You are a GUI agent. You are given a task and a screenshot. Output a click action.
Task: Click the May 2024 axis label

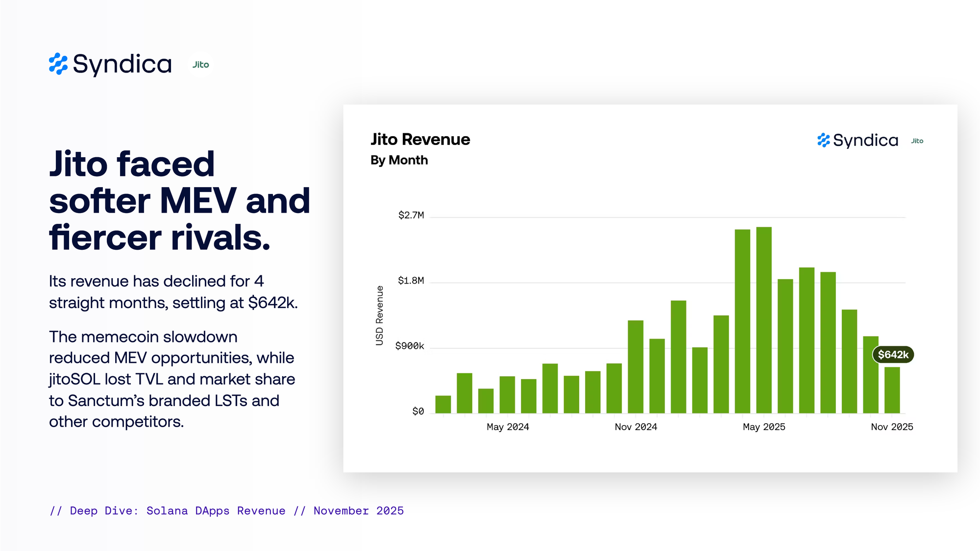point(508,427)
